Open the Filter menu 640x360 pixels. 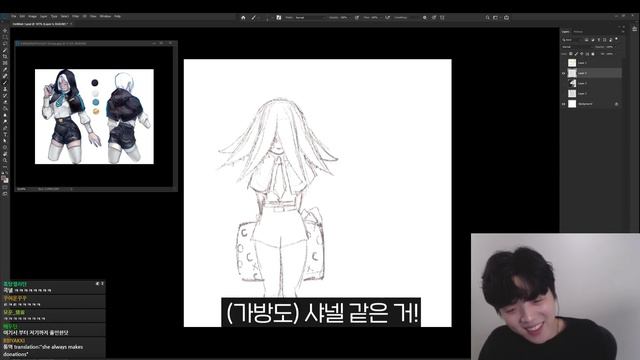click(76, 16)
